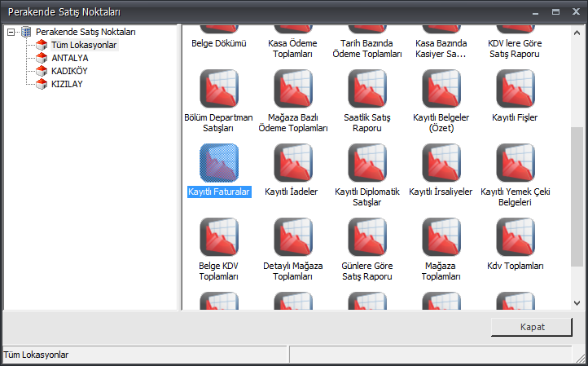Select the KADIKÖY location
This screenshot has height=366, width=588.
(69, 71)
